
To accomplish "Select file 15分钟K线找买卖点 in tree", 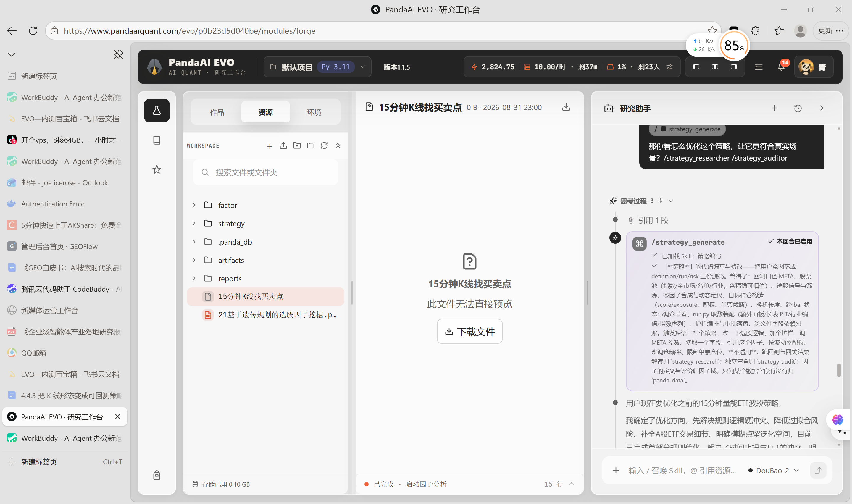I will pos(265,296).
